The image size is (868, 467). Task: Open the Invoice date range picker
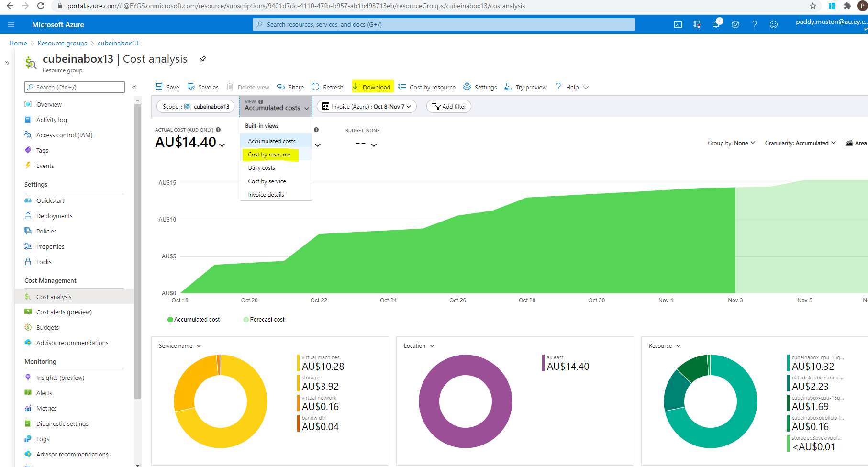click(367, 106)
